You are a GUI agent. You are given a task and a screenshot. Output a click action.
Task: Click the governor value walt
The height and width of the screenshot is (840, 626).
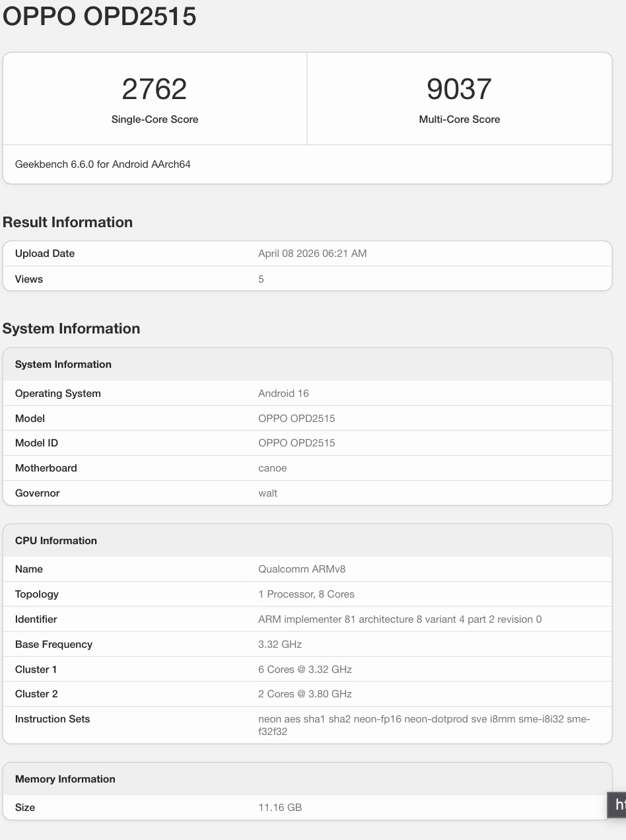click(x=267, y=493)
